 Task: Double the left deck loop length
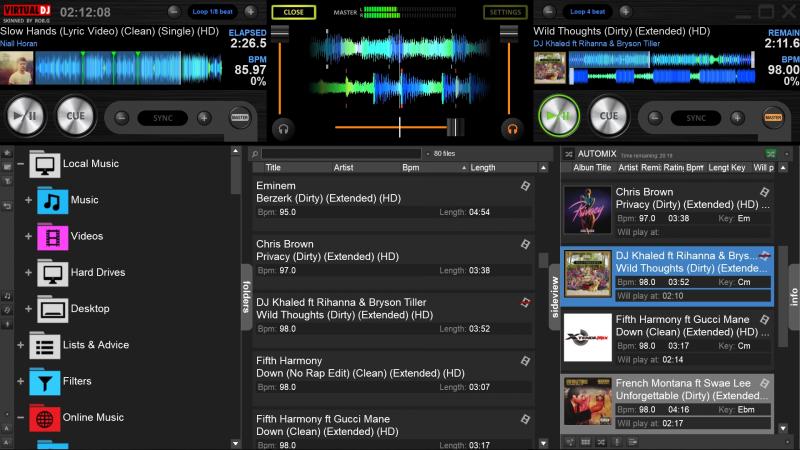[250, 11]
